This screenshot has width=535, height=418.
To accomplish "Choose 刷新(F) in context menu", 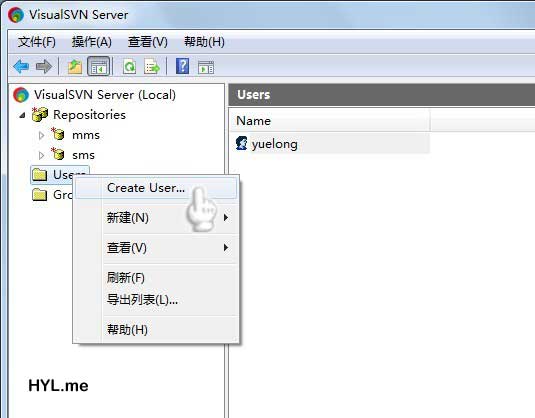I will tap(156, 277).
